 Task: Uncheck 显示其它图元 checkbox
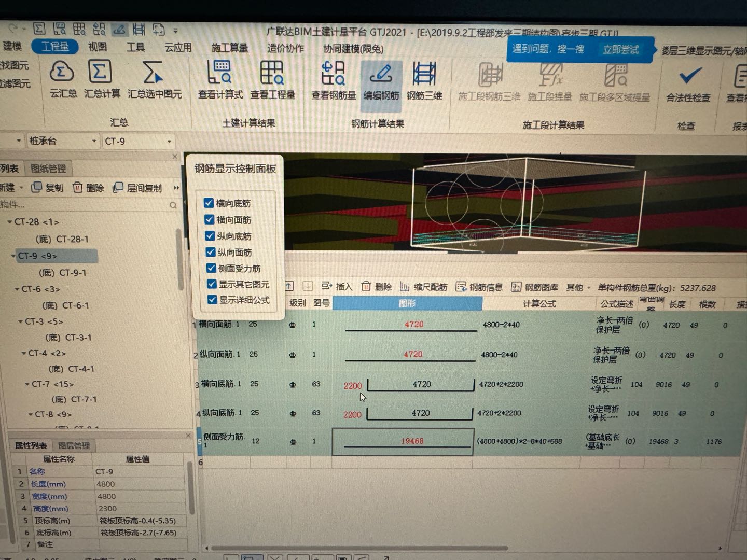[211, 284]
